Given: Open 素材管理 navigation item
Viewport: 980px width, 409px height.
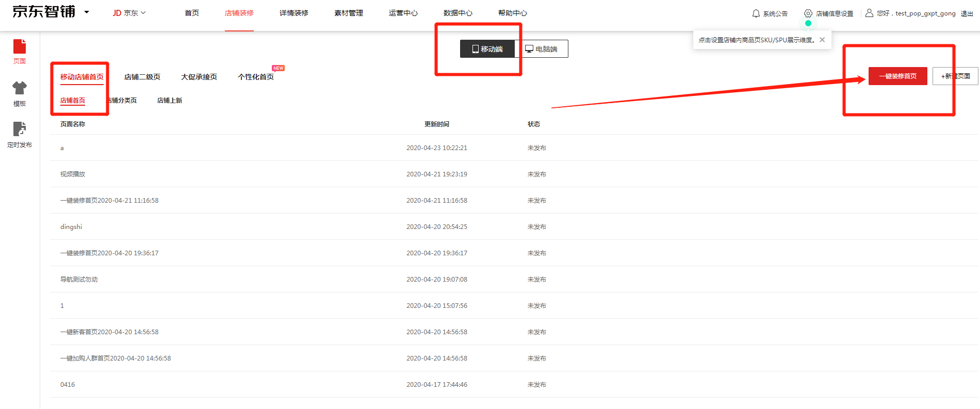Looking at the screenshot, I should 349,13.
